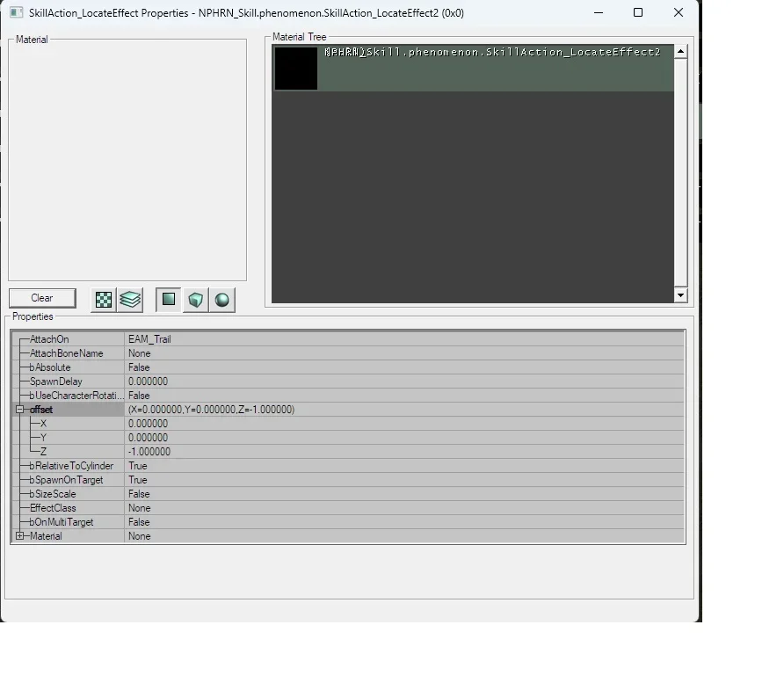The image size is (784, 683).
Task: Select the SpawnDelay property label
Action: click(55, 381)
